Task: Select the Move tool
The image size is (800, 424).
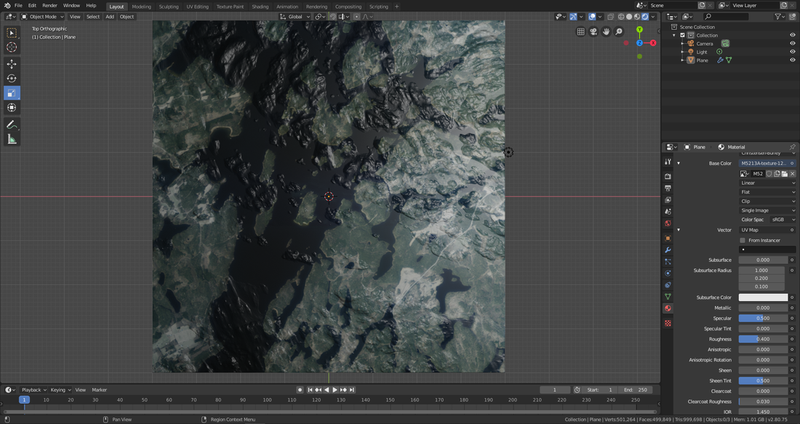Action: (x=11, y=64)
